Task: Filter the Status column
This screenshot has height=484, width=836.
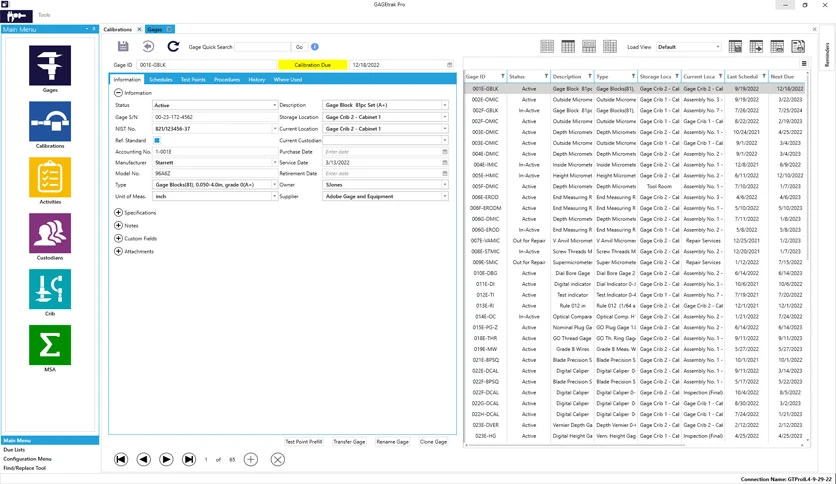Action: click(546, 76)
